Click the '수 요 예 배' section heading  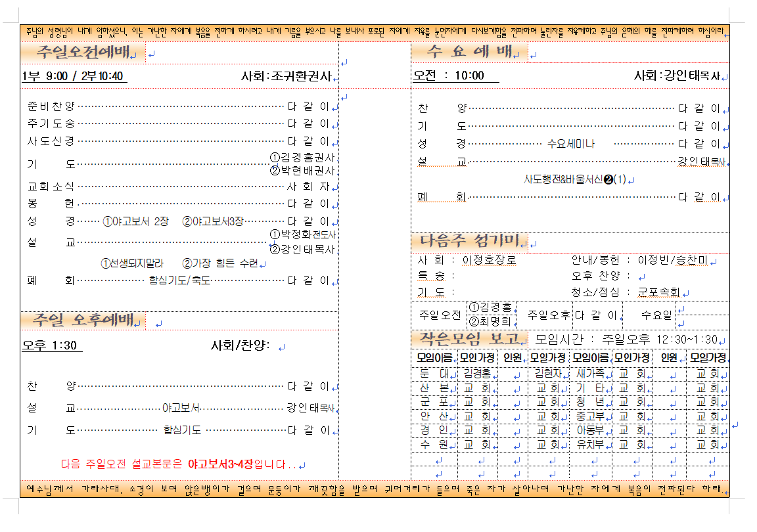(470, 51)
